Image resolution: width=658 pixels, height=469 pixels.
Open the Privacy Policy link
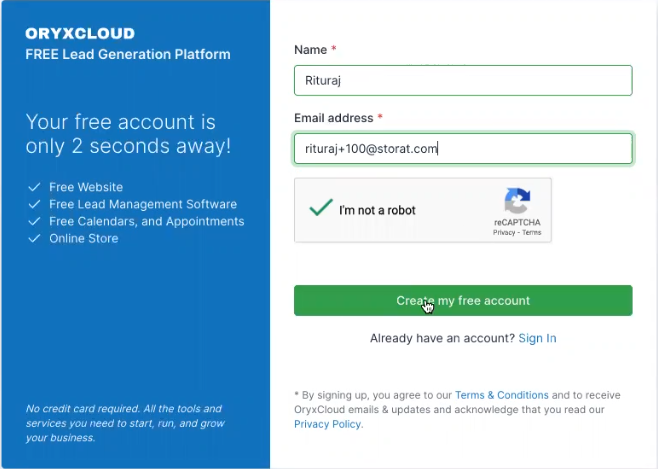[x=327, y=424]
